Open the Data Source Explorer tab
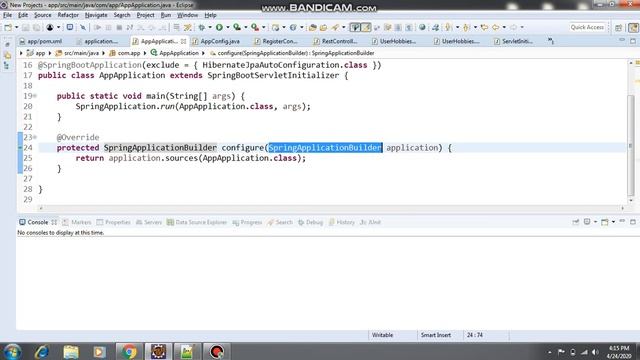 197,222
